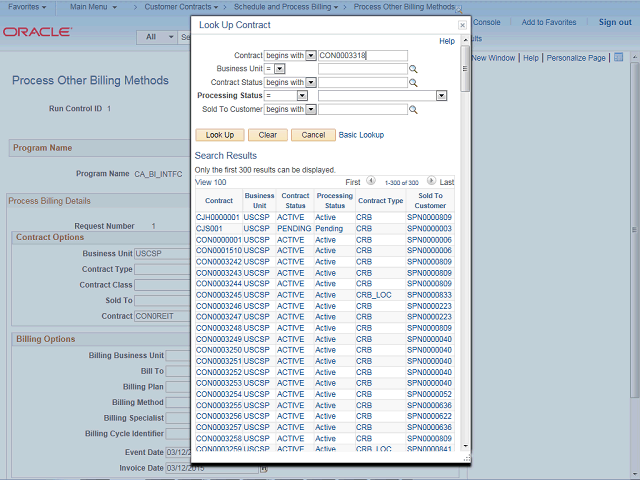Open Business Unit operator dropdown
The image size is (640, 480).
(280, 69)
